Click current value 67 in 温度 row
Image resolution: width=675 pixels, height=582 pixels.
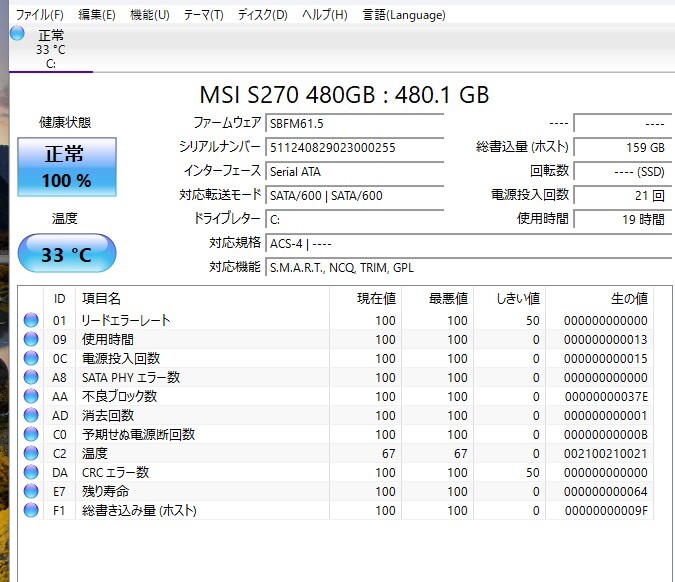[x=388, y=454]
